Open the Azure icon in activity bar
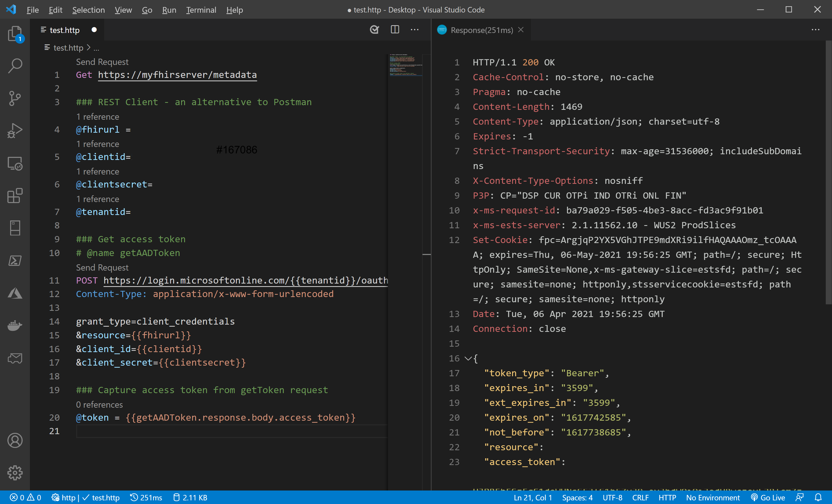This screenshot has height=504, width=832. tap(15, 293)
